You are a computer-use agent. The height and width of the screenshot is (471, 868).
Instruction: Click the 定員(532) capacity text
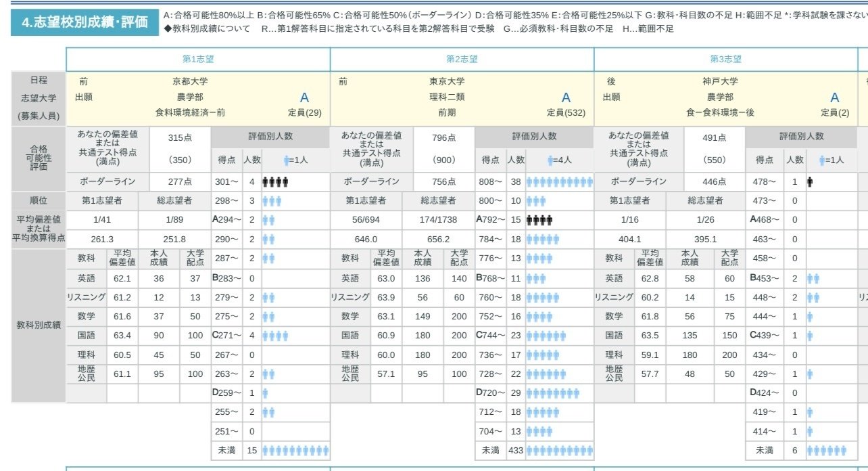(x=566, y=112)
